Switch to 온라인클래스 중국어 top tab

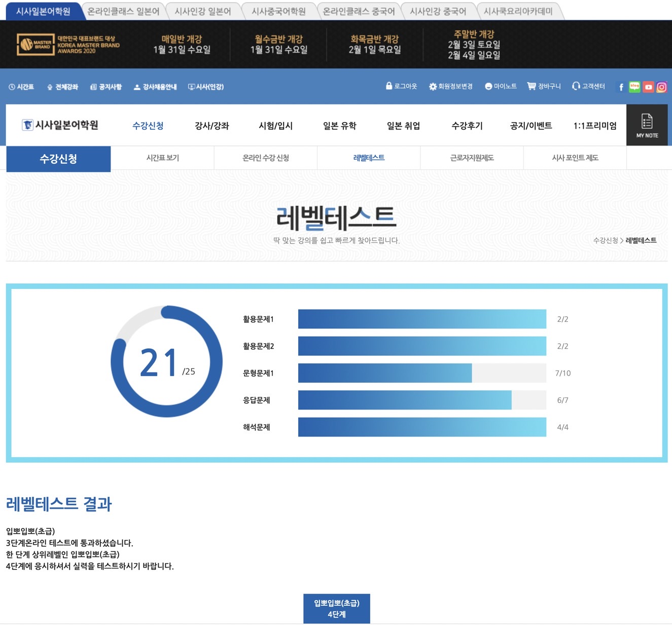point(359,11)
